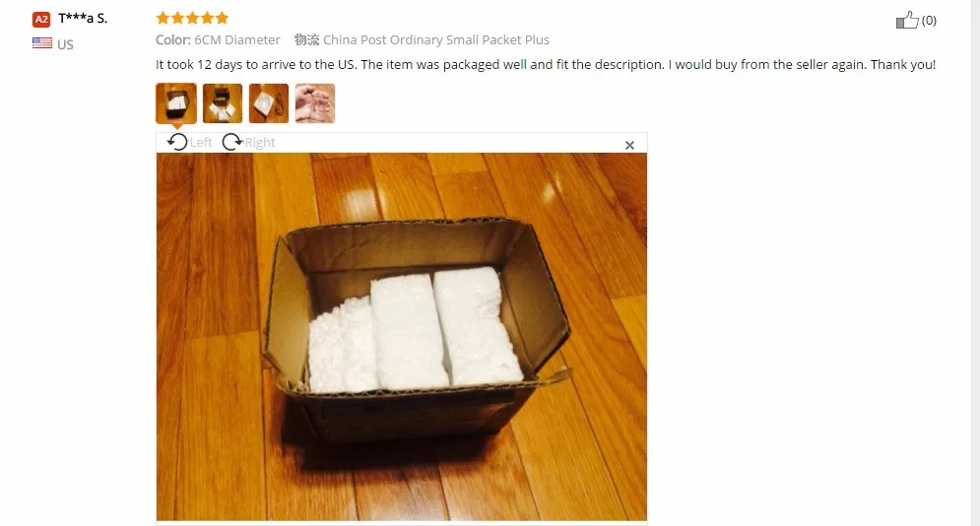Select the first thumbnail of the foam-filled box
The width and height of the screenshot is (980, 526).
[176, 103]
